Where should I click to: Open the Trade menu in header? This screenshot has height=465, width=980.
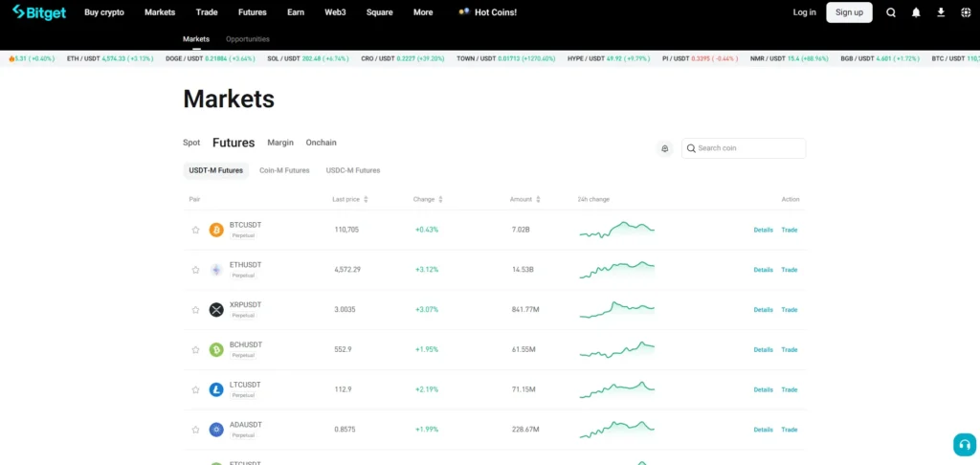pyautogui.click(x=207, y=12)
